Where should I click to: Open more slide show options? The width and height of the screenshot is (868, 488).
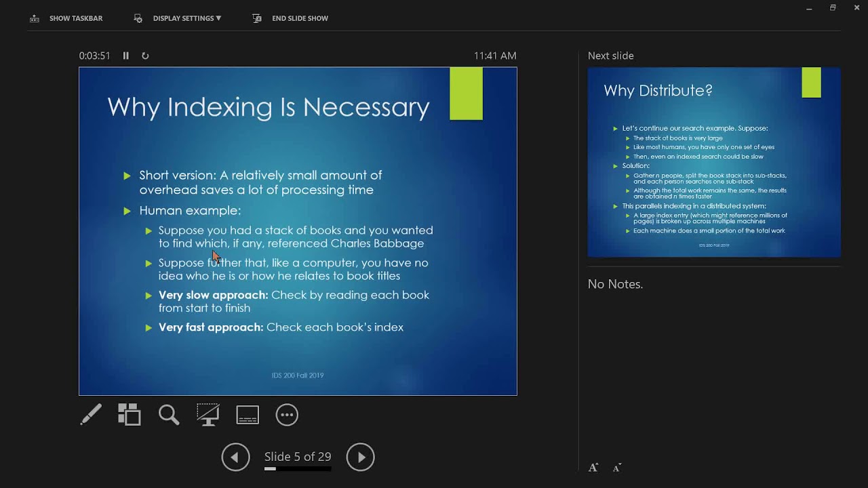point(287,415)
